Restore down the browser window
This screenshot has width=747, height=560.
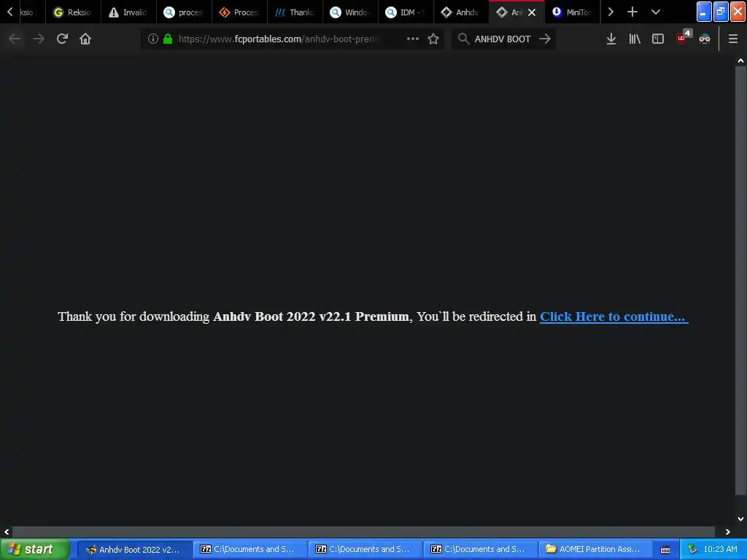click(720, 12)
